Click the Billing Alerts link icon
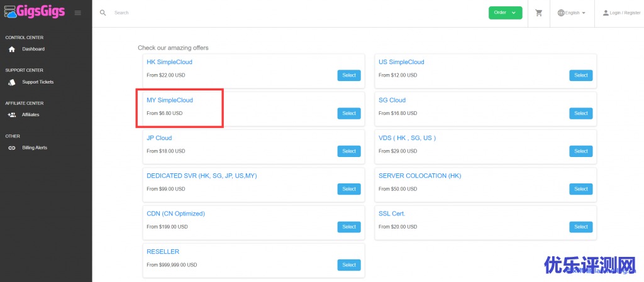 click(12, 148)
